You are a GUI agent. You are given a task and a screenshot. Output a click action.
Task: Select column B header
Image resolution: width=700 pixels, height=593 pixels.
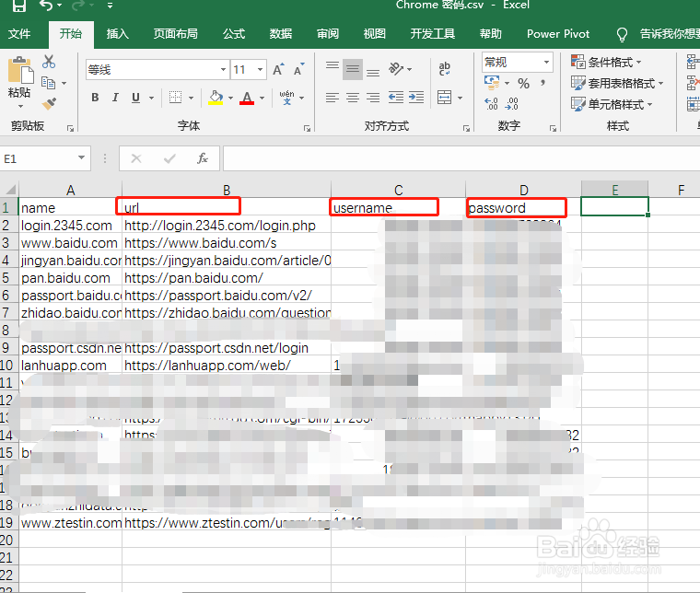point(227,190)
